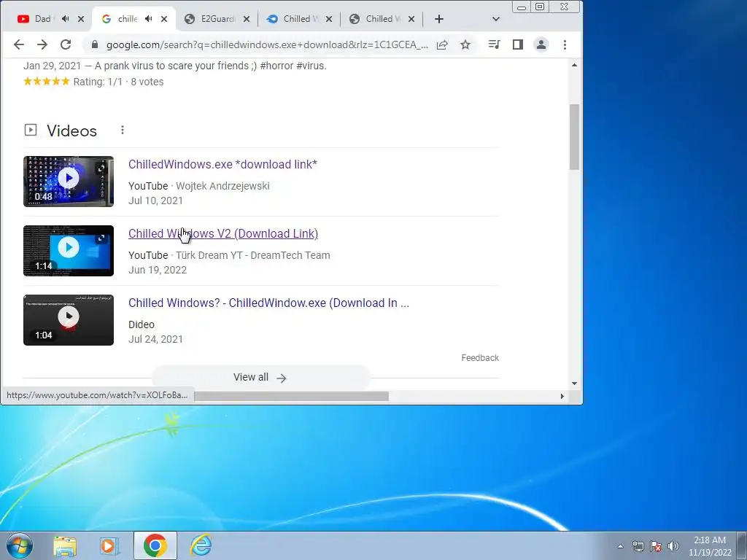Viewport: 747px width, 560px height.
Task: Click the Rating: 1/1 · 8 votes text
Action: (118, 82)
